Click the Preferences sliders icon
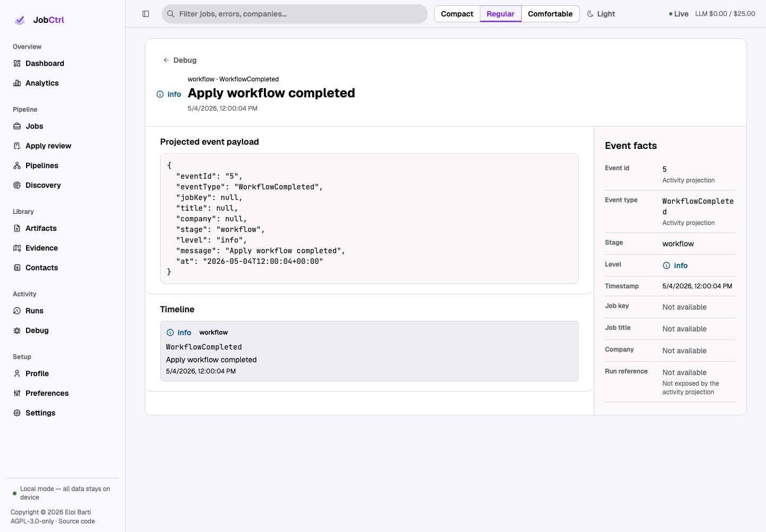 point(17,393)
